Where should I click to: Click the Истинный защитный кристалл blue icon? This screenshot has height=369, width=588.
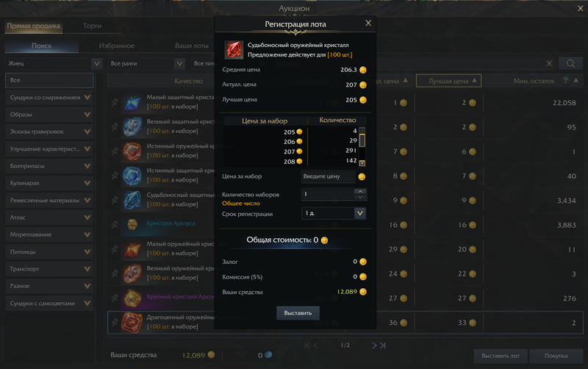coord(132,176)
